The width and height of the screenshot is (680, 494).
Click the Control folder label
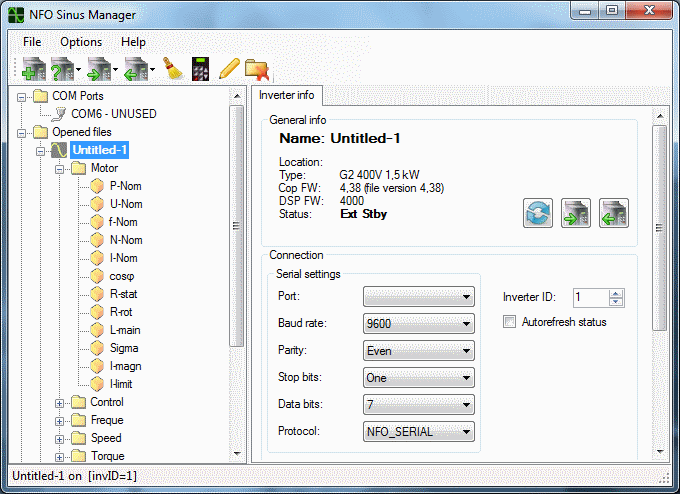[107, 402]
